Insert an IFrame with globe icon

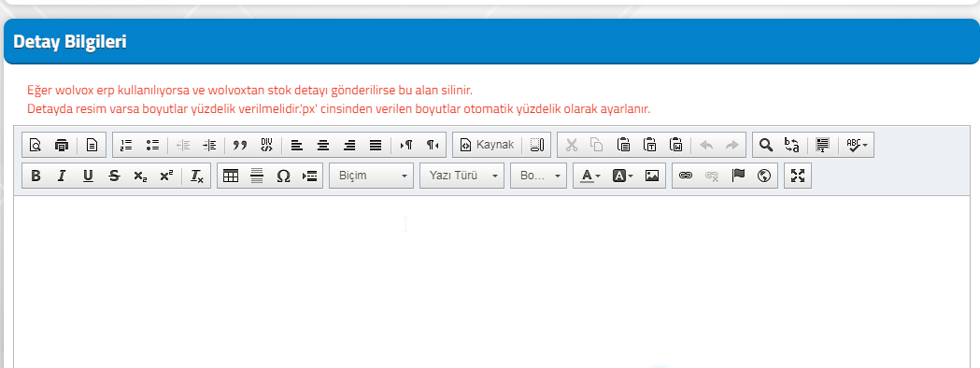click(x=764, y=177)
